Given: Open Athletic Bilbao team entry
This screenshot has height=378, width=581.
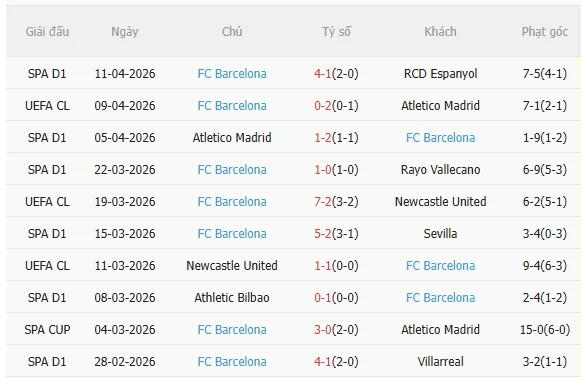Looking at the screenshot, I should coord(232,298).
